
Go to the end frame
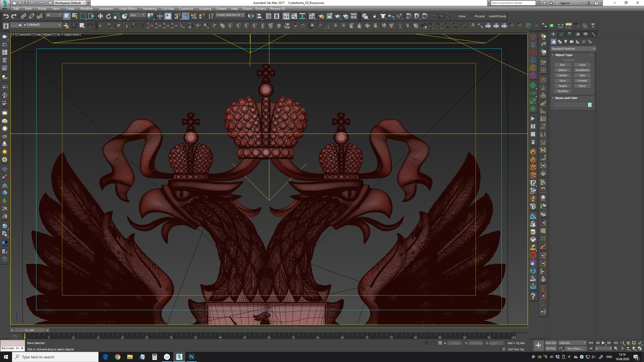(x=615, y=343)
